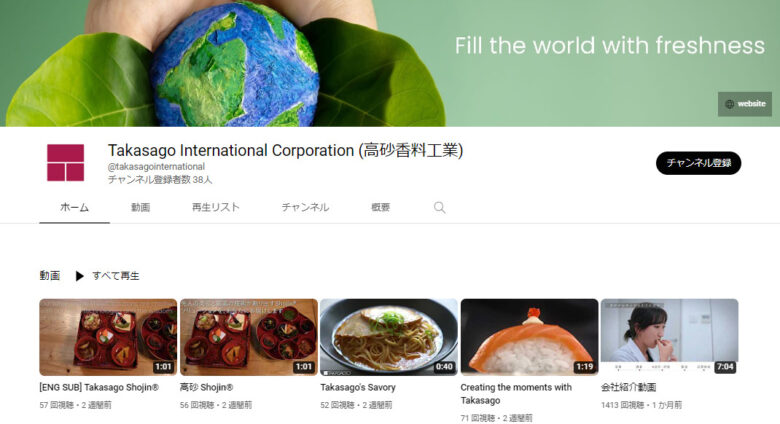Select the チャンネル tab

click(305, 208)
